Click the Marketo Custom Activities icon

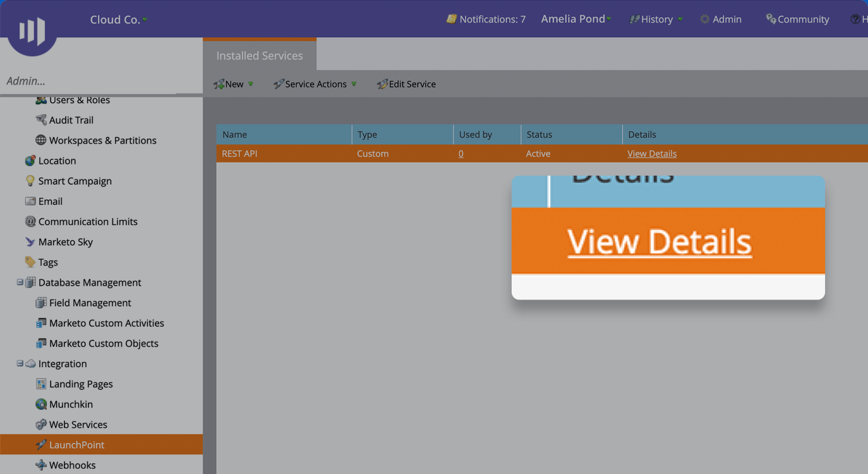(x=41, y=323)
